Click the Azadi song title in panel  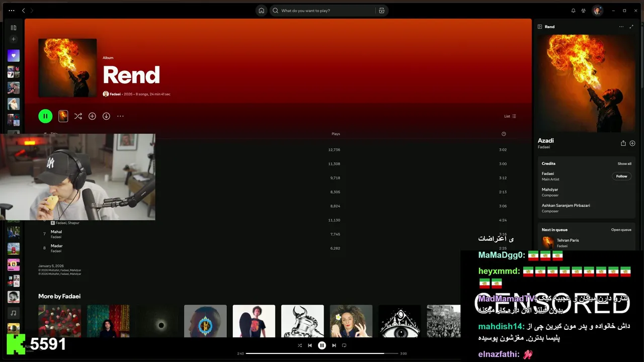[x=546, y=141]
